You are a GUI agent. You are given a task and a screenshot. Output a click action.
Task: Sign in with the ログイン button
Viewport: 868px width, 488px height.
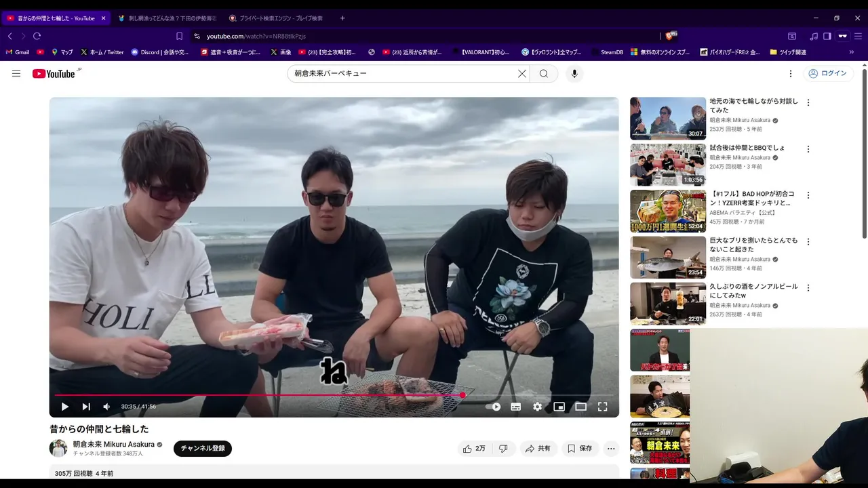828,73
